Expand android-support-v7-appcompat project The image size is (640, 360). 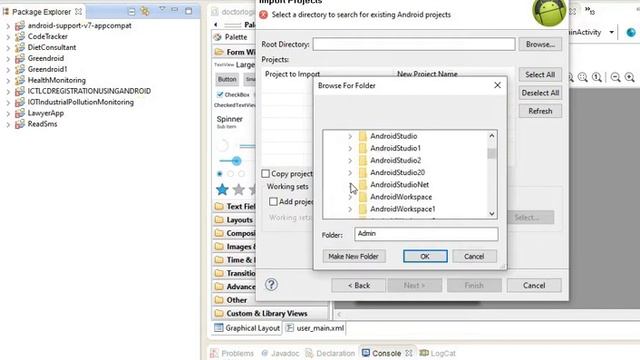coord(8,26)
